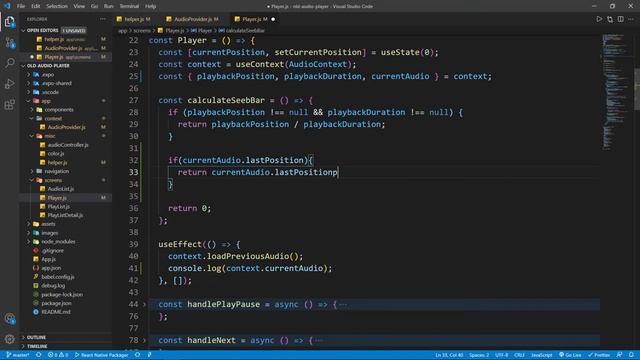Screen dimensions: 640x360
Task: Click the notifications bell in status bar
Action: pos(631,355)
